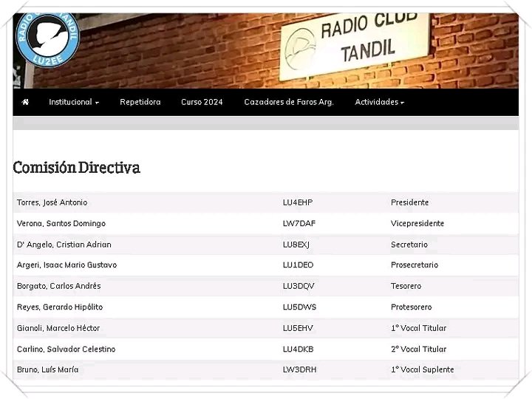Click the Comisión Directiva heading
The height and width of the screenshot is (399, 532).
77,168
